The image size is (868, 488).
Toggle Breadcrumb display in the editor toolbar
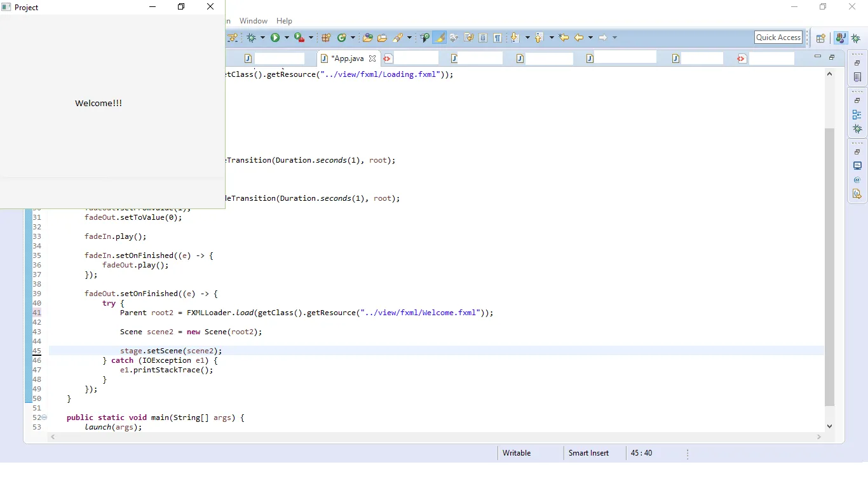[x=425, y=37]
